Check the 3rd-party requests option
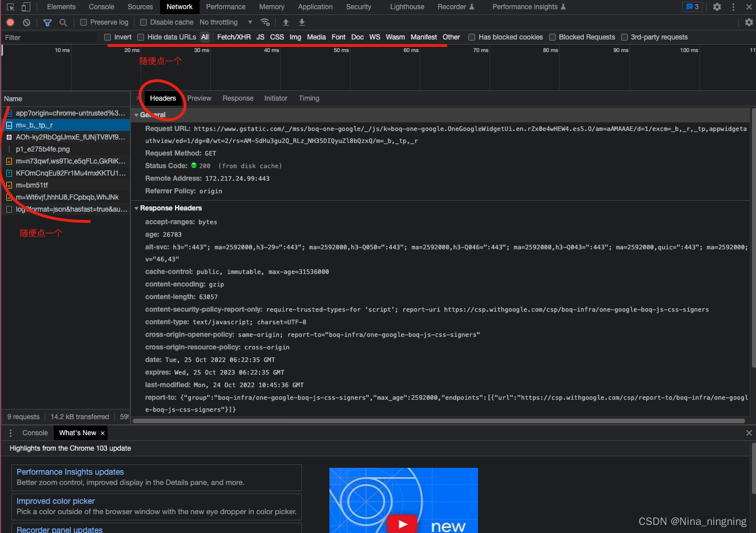This screenshot has height=533, width=756. tap(624, 37)
